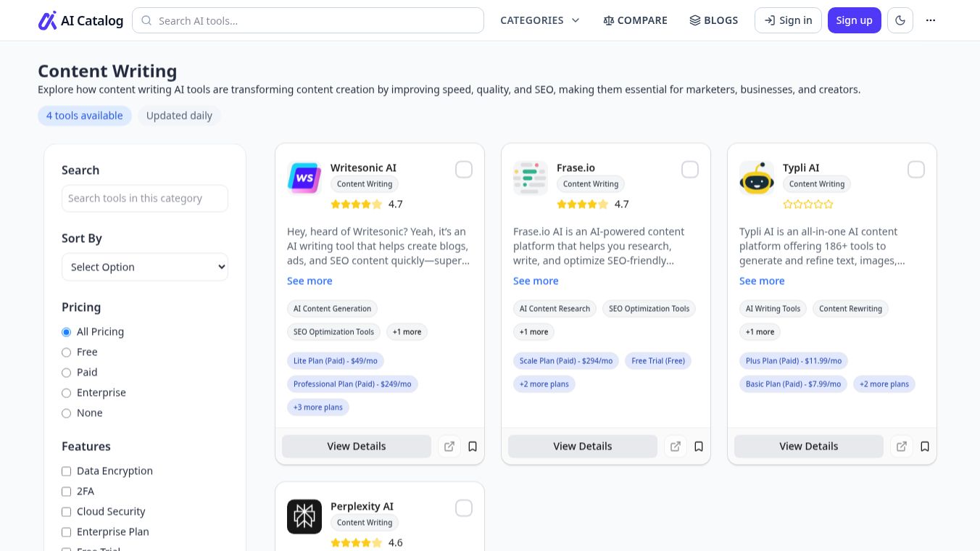Open Sort By Select Option dropdown
This screenshot has width=980, height=551.
(145, 267)
